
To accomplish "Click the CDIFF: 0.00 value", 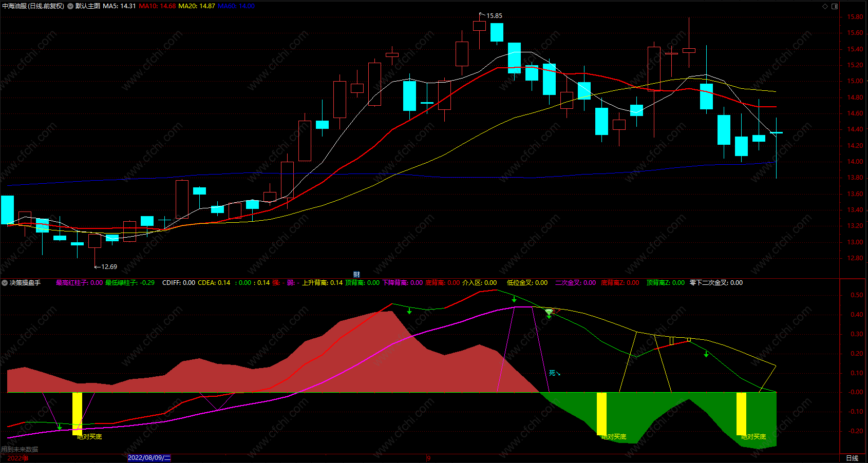I will (x=179, y=283).
